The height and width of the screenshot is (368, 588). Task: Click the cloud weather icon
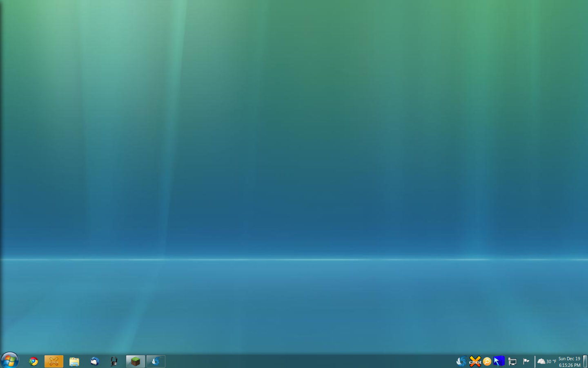point(541,361)
